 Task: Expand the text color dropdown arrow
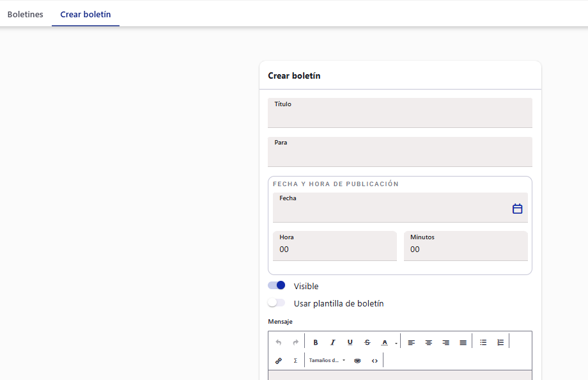396,344
